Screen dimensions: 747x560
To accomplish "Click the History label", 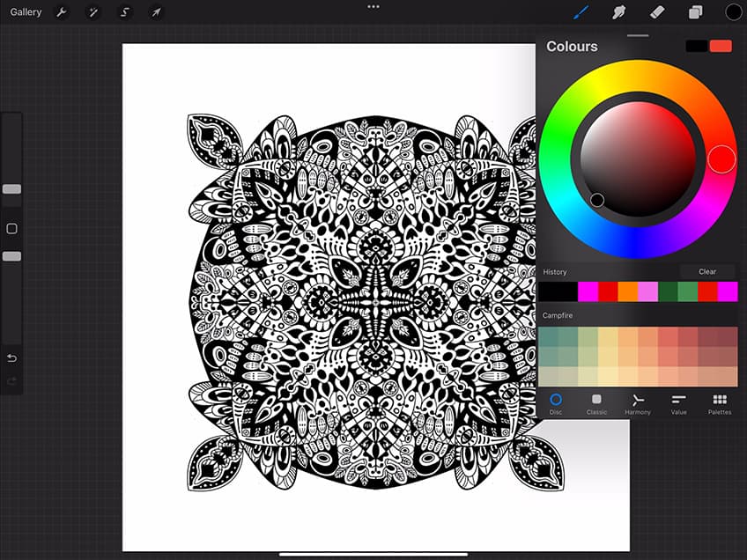I will 555,272.
